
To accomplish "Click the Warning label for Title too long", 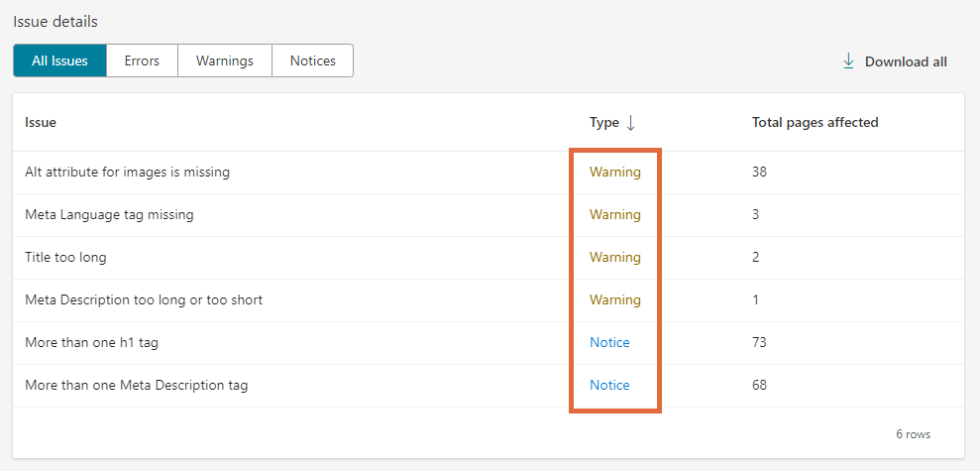I will pyautogui.click(x=614, y=257).
